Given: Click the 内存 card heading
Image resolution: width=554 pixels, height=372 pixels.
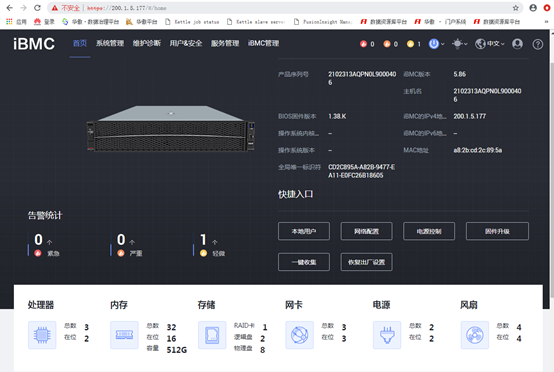Looking at the screenshot, I should point(119,305).
